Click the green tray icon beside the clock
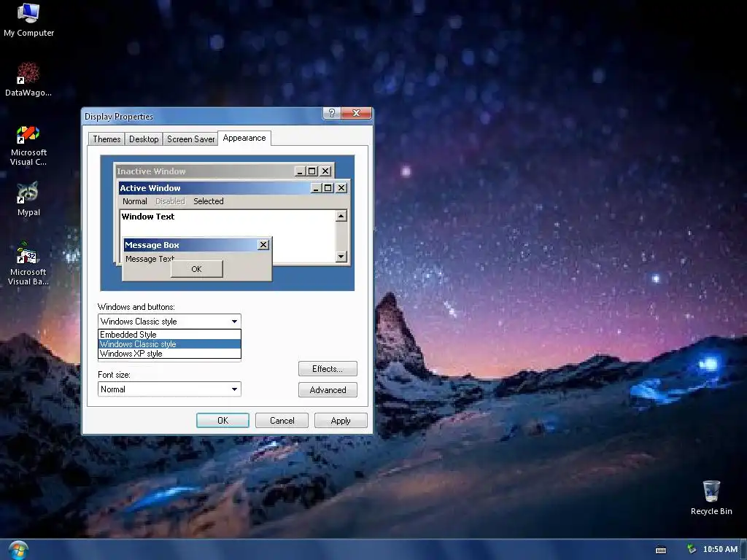The width and height of the screenshot is (747, 560). coord(692,549)
